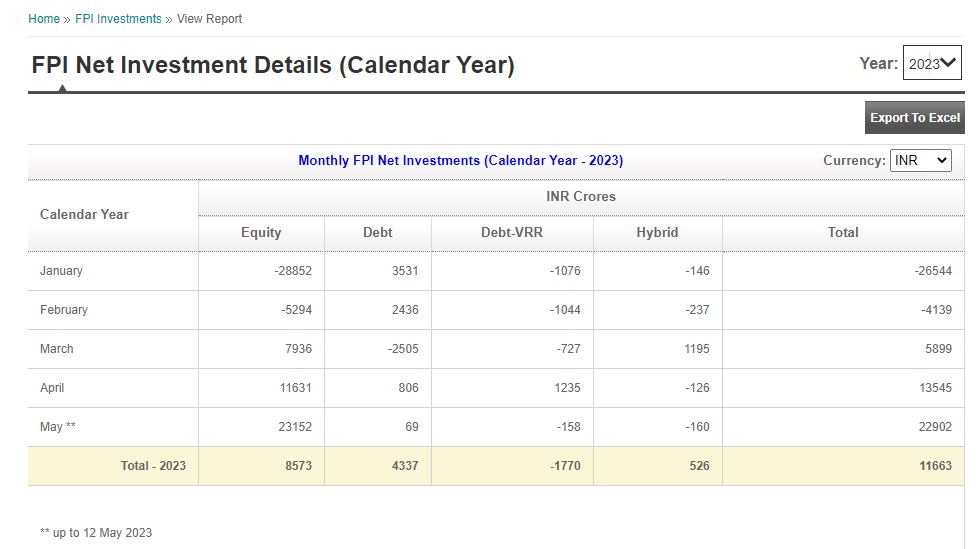Select the January row label

61,271
